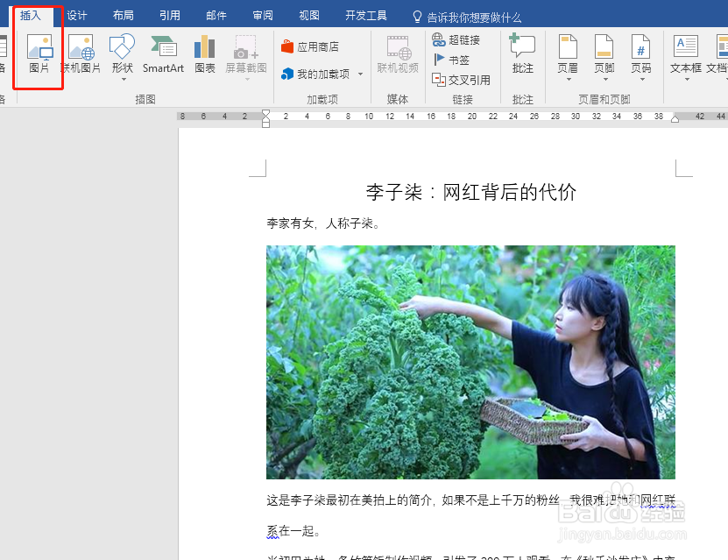Insert a 图表 chart
Viewport: 728px width, 560px height.
(x=205, y=53)
